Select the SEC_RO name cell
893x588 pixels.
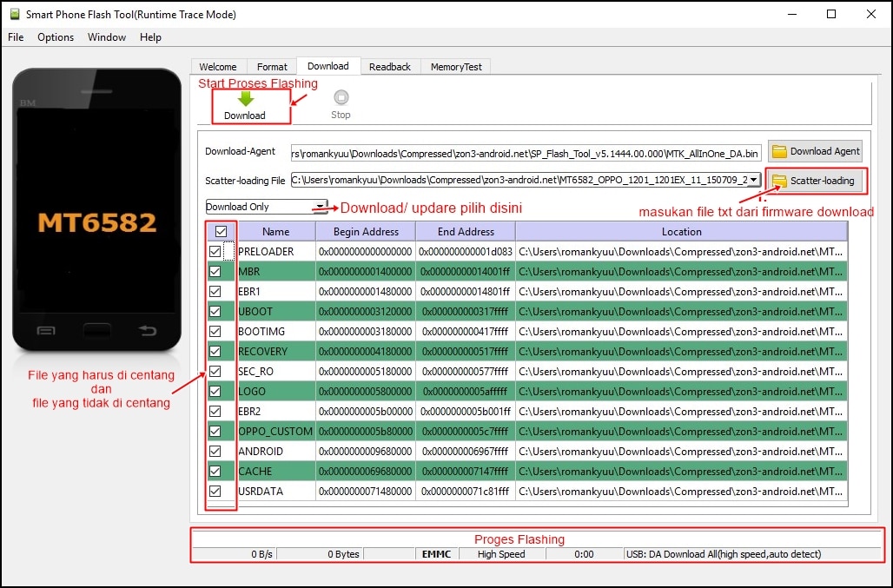pos(276,371)
